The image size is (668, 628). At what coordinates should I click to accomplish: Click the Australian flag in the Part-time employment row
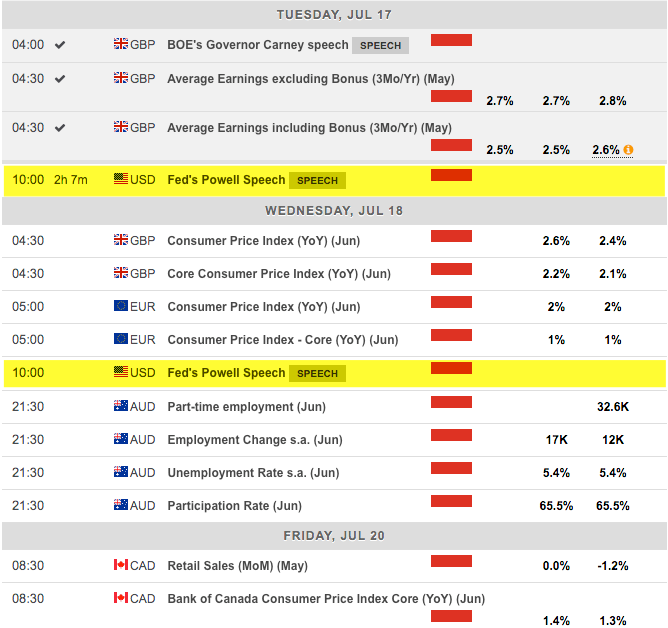(121, 407)
